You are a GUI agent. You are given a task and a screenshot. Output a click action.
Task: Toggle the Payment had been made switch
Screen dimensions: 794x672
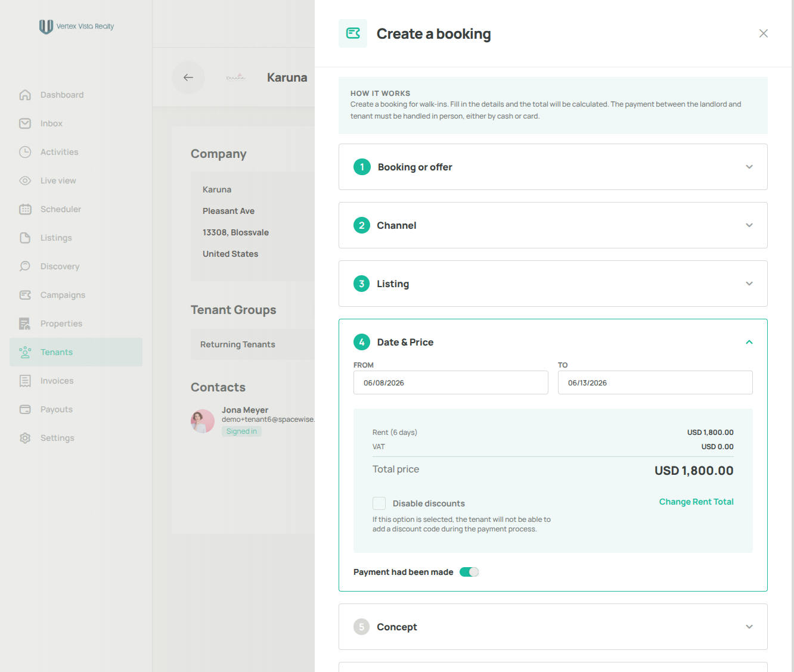point(469,572)
